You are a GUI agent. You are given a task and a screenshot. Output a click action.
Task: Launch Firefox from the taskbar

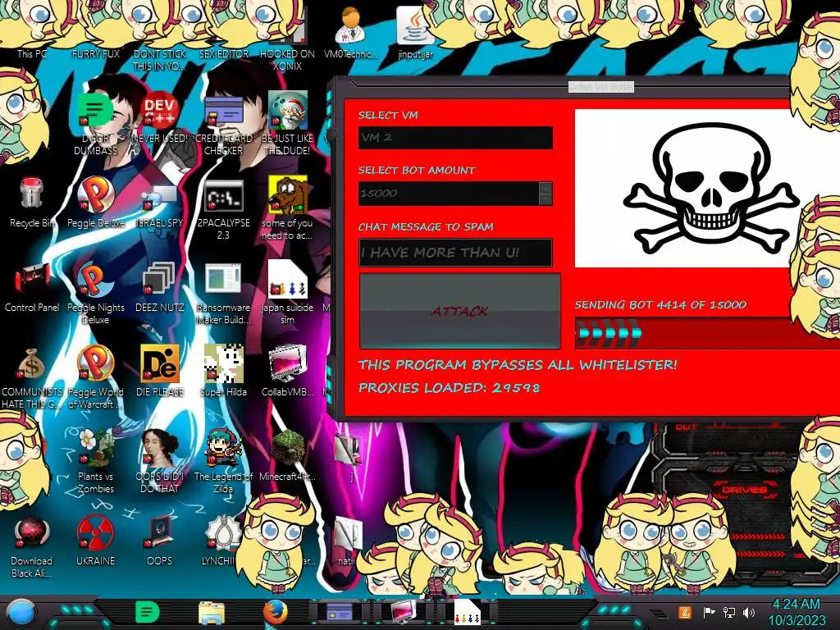click(x=276, y=612)
